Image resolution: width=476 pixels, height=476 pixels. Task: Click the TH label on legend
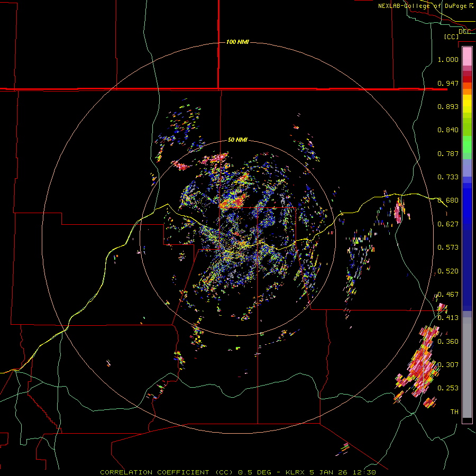[454, 412]
